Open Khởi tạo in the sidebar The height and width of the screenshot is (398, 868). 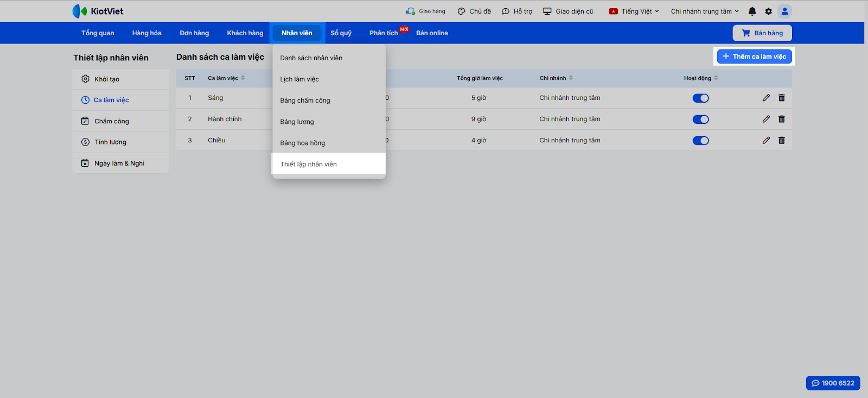click(120, 79)
